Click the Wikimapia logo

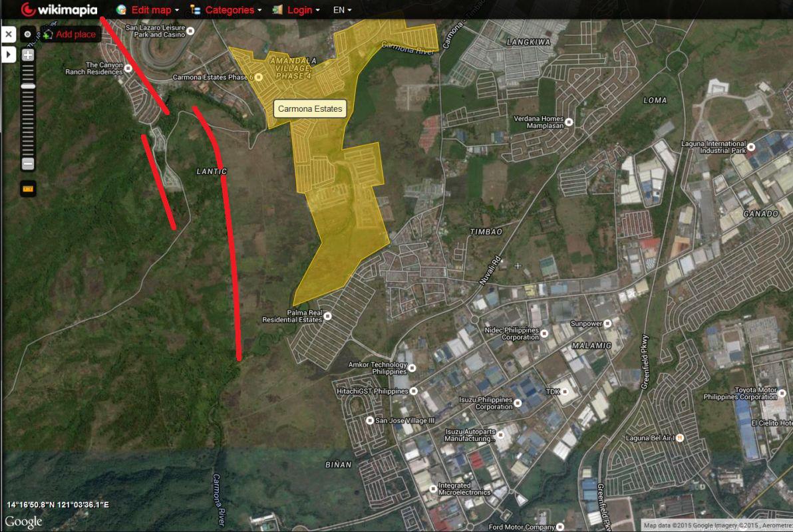pyautogui.click(x=59, y=9)
